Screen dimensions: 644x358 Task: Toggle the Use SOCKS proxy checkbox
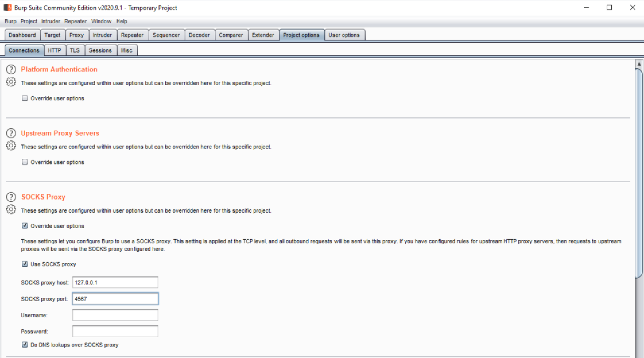(25, 264)
